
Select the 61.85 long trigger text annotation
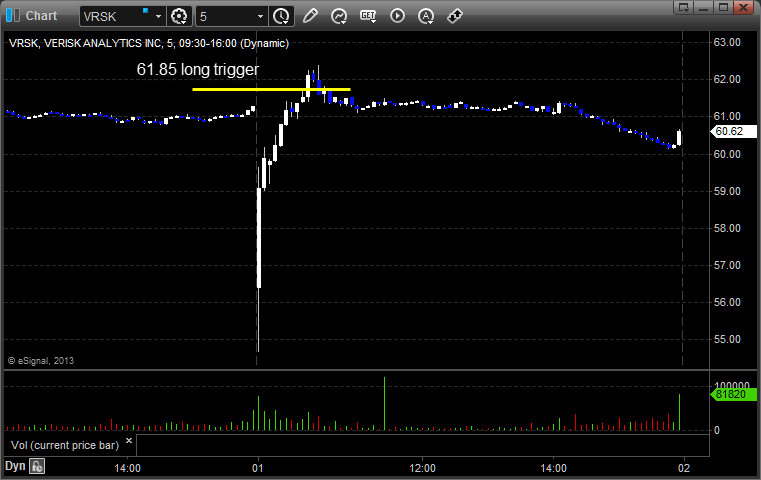[x=198, y=69]
